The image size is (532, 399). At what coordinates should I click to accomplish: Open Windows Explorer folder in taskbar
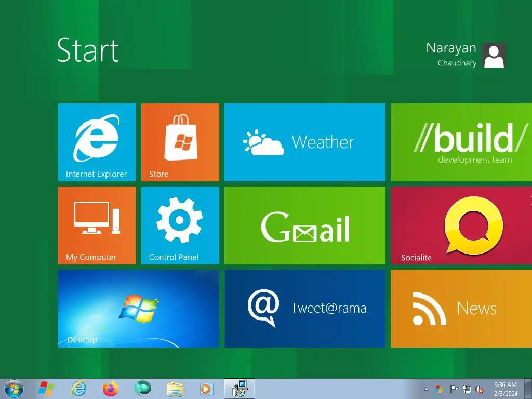pos(175,389)
